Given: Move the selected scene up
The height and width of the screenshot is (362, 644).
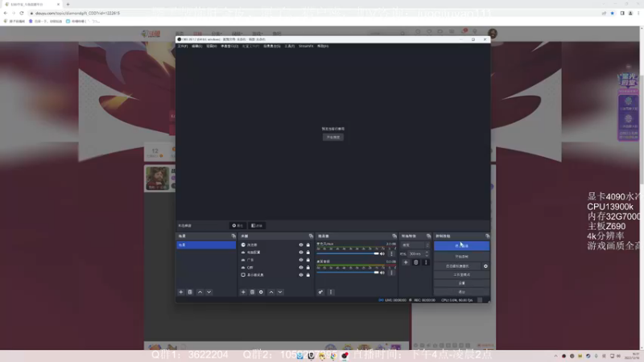Looking at the screenshot, I should [x=200, y=292].
